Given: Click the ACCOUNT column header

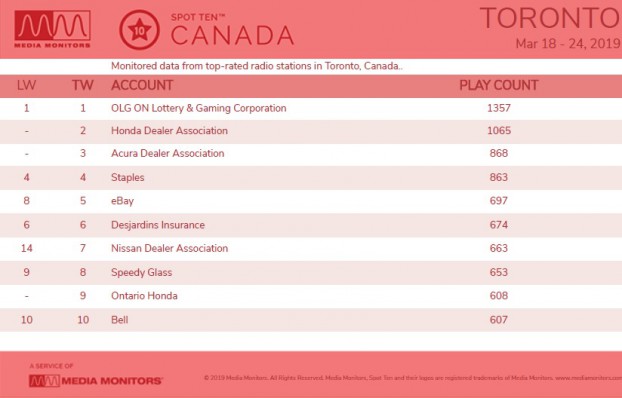Looking at the screenshot, I should [142, 85].
